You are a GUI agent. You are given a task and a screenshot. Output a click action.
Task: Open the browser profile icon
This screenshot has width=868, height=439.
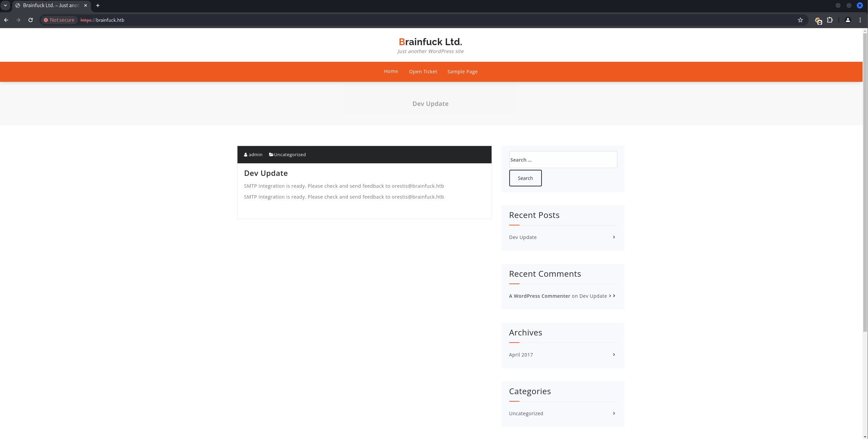848,20
